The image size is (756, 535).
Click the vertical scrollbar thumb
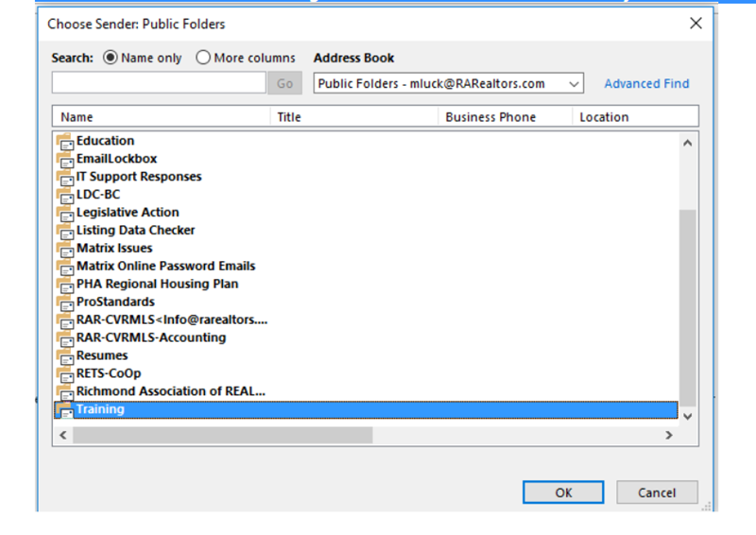pyautogui.click(x=688, y=308)
